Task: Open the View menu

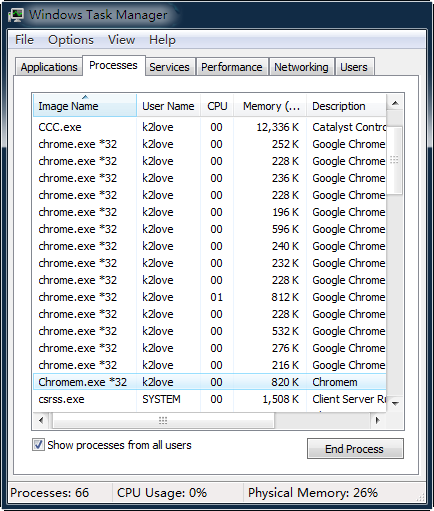Action: [x=121, y=40]
